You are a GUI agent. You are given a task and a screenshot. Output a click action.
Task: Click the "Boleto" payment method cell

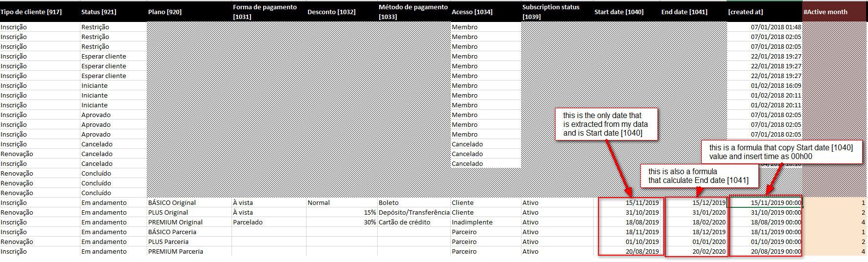coord(388,202)
